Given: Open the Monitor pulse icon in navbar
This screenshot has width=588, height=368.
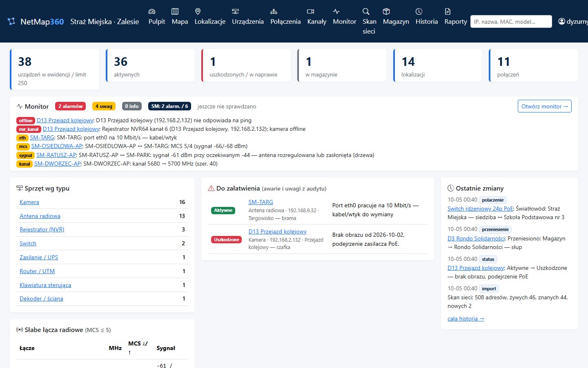Looking at the screenshot, I should (x=336, y=11).
